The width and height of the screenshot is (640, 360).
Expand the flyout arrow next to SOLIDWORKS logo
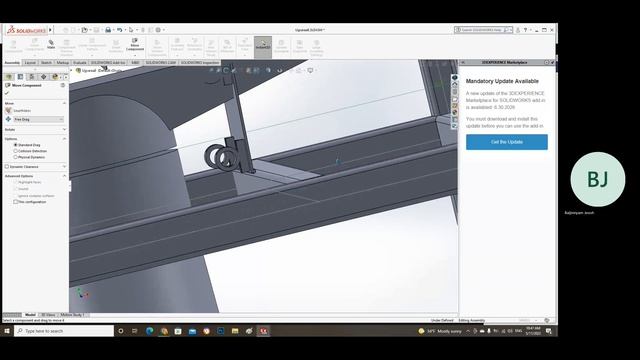coord(51,30)
